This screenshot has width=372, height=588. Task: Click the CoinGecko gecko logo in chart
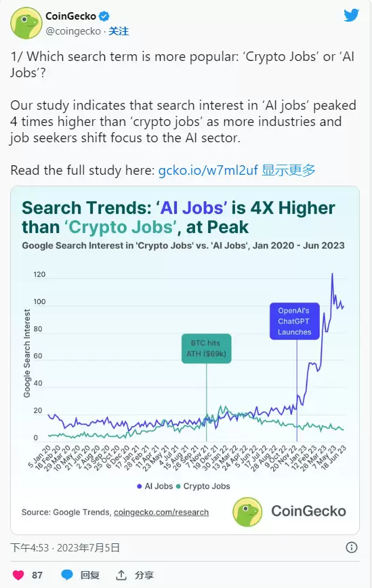point(247,512)
